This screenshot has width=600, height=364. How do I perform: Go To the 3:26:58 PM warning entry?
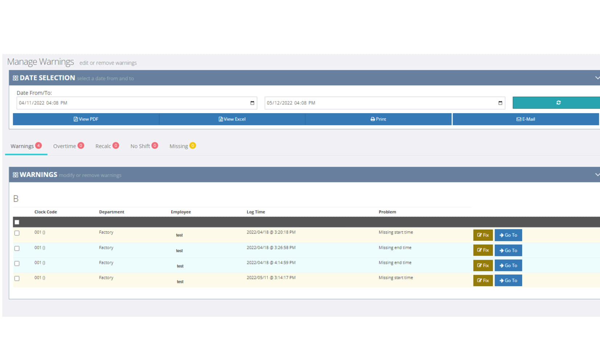point(508,250)
